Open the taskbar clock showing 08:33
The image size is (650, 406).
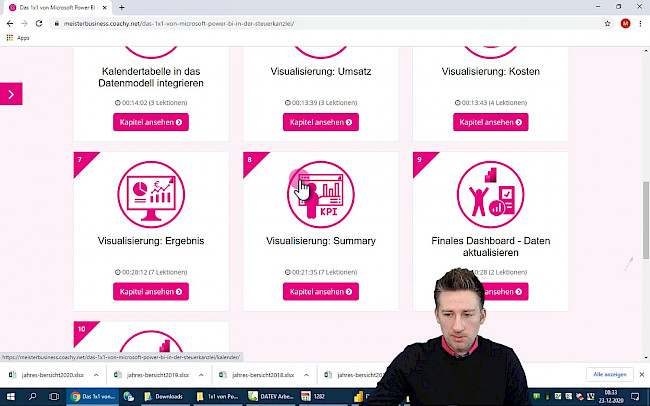pos(611,397)
